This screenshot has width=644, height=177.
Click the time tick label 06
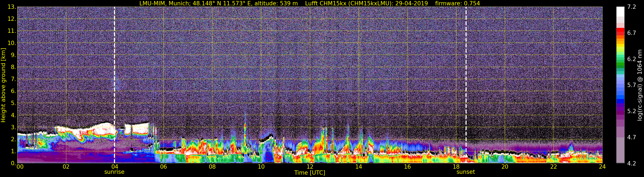pos(164,167)
